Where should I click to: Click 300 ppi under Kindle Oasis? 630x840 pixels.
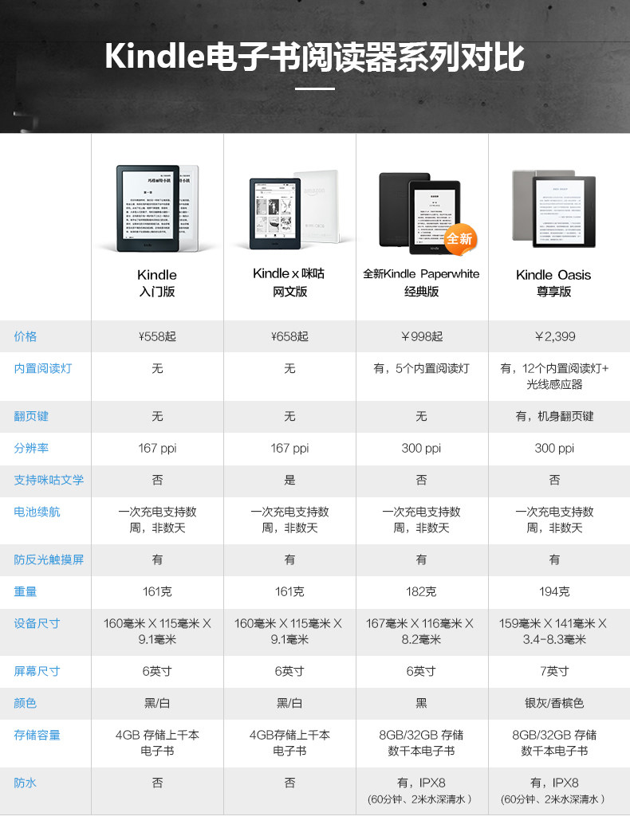(554, 448)
